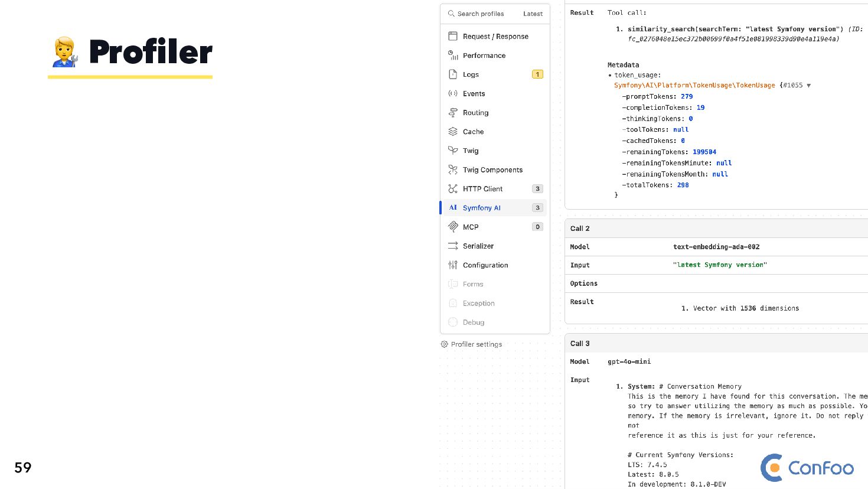Click the promptTokens value 279

click(687, 96)
